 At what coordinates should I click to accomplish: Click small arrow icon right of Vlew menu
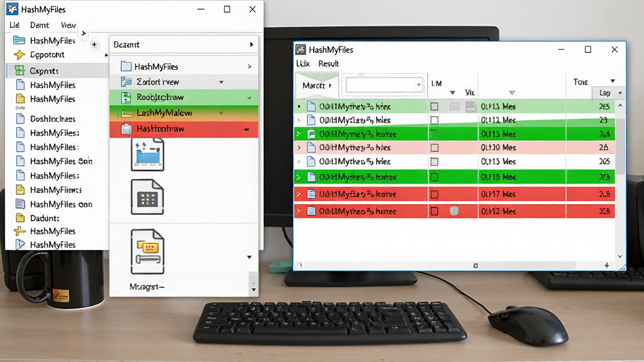(84, 33)
